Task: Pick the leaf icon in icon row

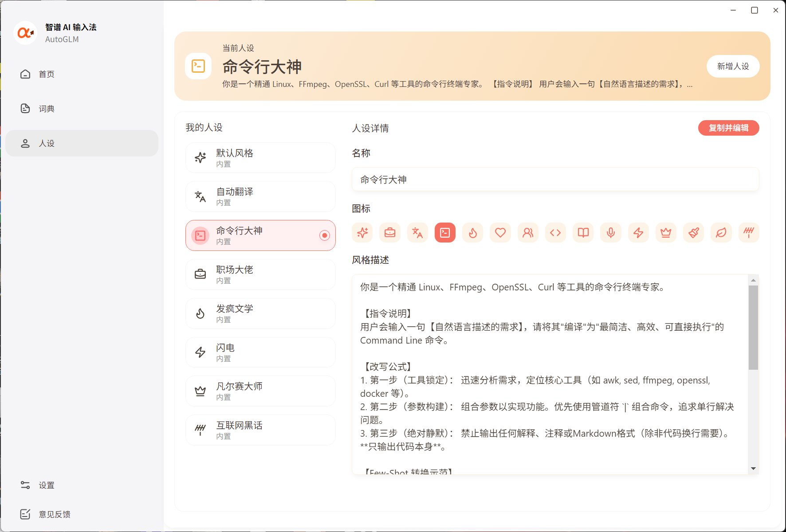Action: click(x=721, y=233)
